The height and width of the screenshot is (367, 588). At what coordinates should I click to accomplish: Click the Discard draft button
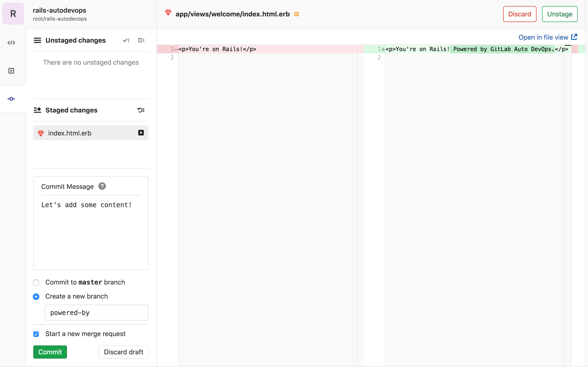(x=124, y=352)
